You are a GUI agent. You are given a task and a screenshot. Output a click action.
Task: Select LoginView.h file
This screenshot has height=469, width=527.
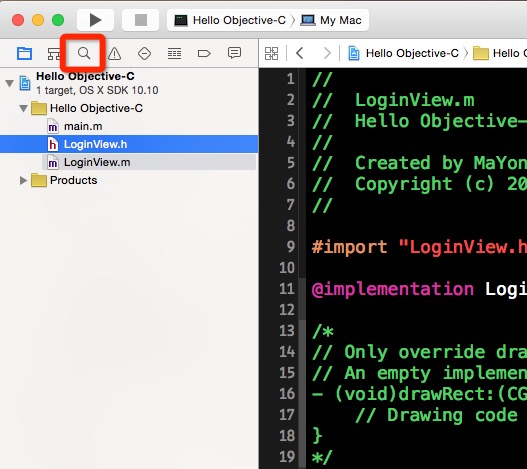tap(129, 144)
